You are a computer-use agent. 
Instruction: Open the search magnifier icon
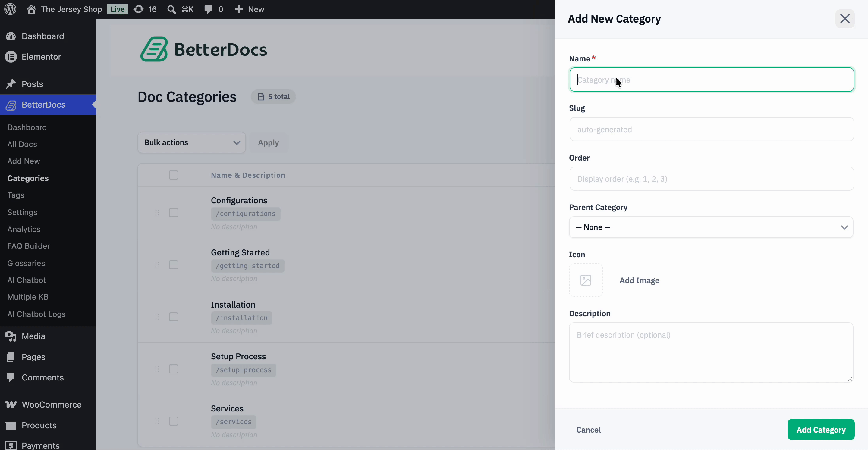[171, 9]
